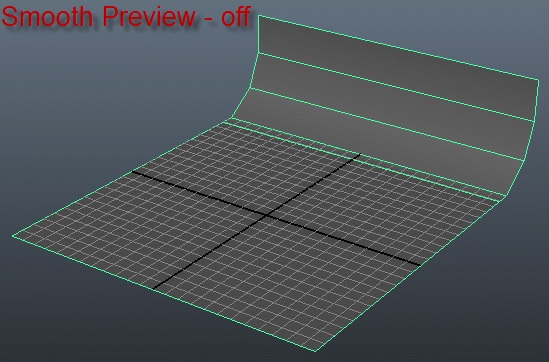Click the far-left corner vertex of the floor plane
Screen dimensions: 549x362
[x=13, y=236]
